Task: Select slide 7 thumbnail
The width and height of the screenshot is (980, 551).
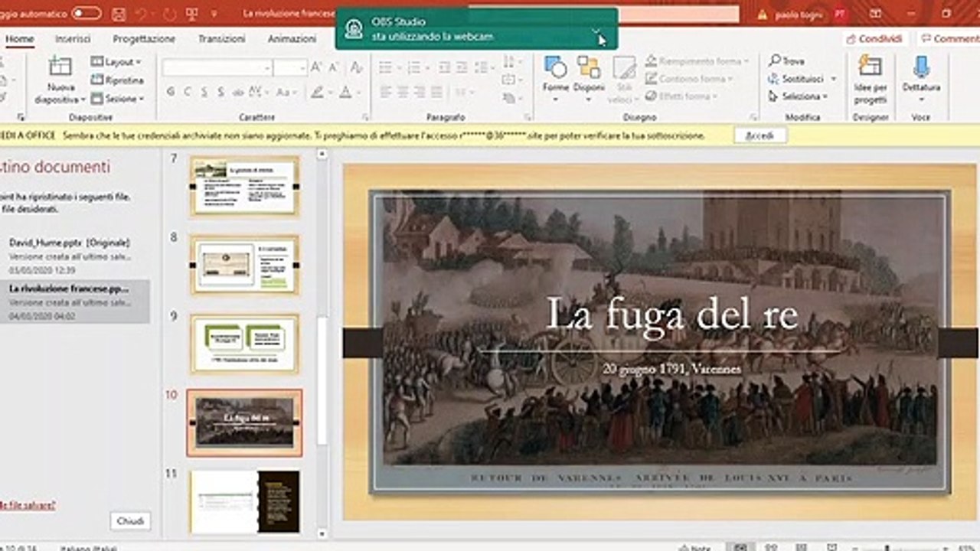Action: pyautogui.click(x=244, y=186)
